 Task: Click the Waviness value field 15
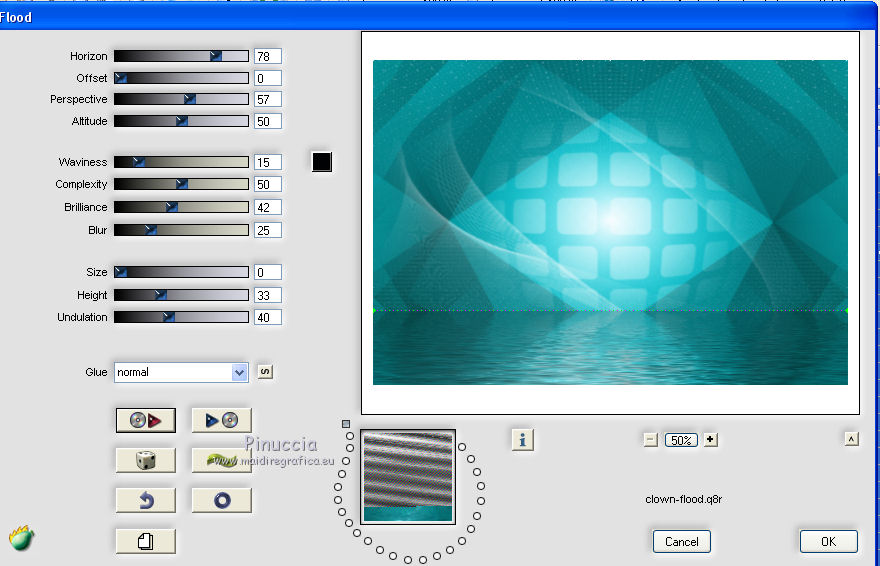[268, 162]
